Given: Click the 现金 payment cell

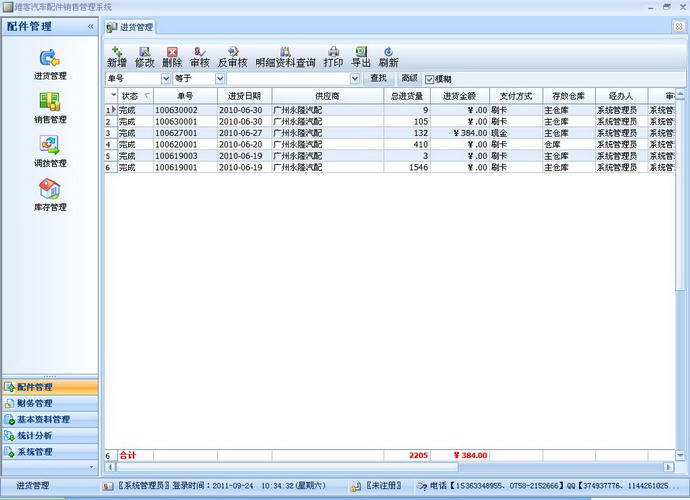Looking at the screenshot, I should click(516, 133).
